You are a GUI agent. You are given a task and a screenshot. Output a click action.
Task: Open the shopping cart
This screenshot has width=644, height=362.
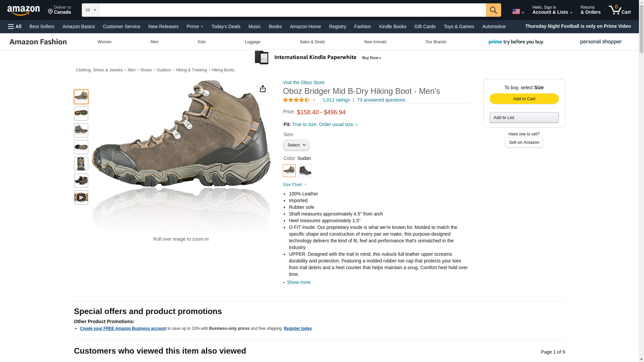[620, 10]
